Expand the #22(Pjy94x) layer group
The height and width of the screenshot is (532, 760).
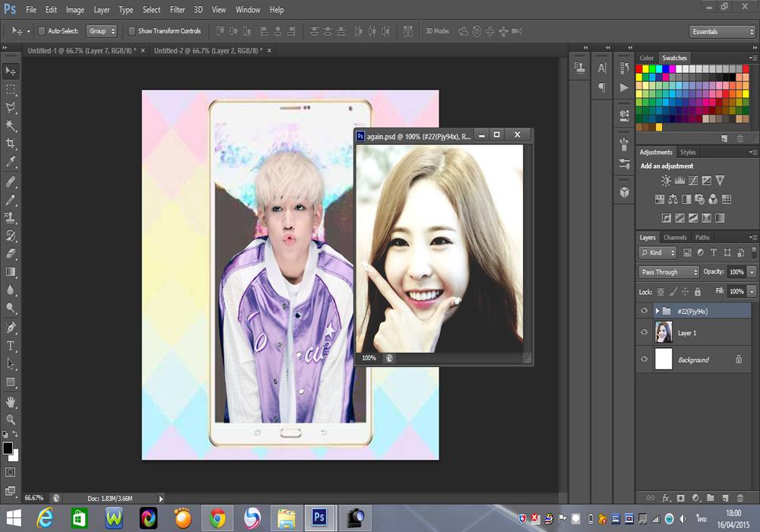(x=657, y=311)
